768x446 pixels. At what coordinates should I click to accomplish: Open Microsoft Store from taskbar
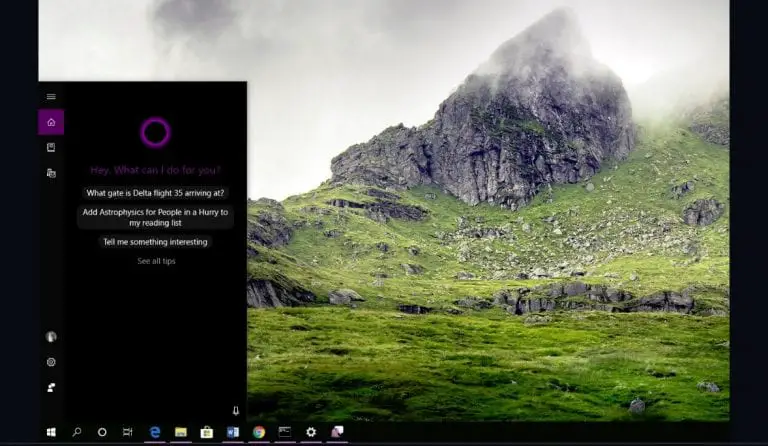click(207, 432)
